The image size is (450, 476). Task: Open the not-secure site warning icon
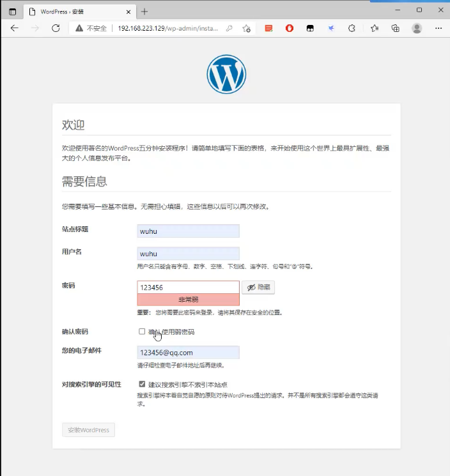tap(79, 28)
